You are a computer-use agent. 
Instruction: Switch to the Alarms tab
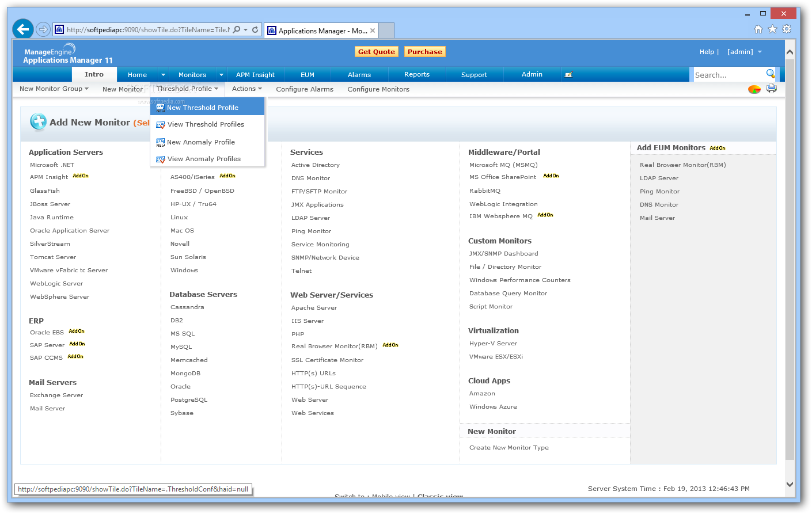tap(359, 75)
